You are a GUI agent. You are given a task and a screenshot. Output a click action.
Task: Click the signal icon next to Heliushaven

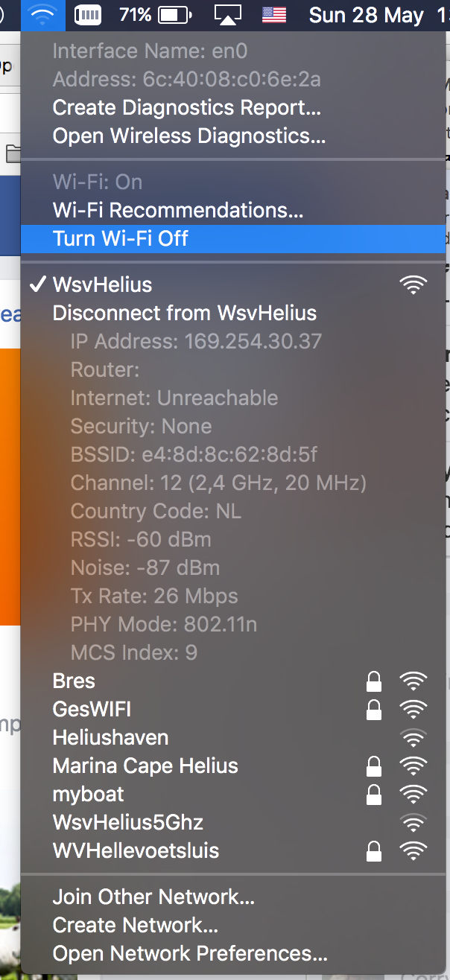pyautogui.click(x=413, y=737)
